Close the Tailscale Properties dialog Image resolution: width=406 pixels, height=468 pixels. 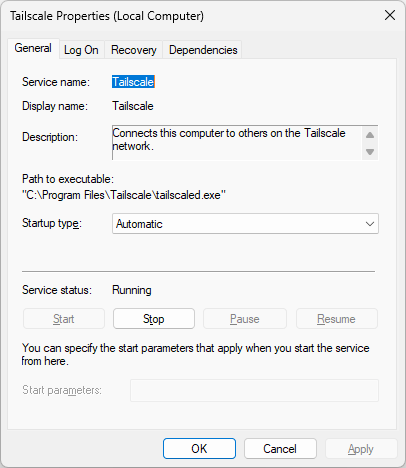(390, 15)
